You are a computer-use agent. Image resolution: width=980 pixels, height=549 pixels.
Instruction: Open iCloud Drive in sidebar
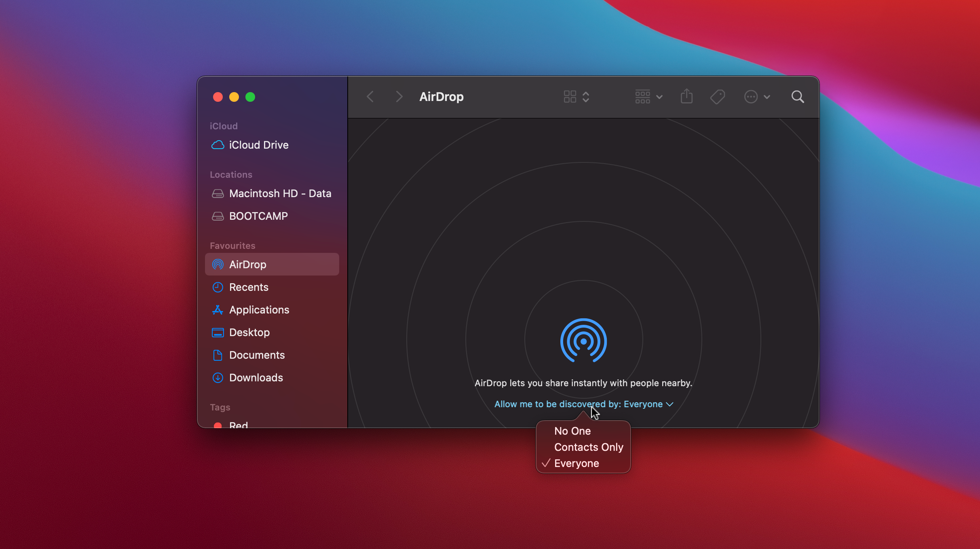tap(272, 145)
